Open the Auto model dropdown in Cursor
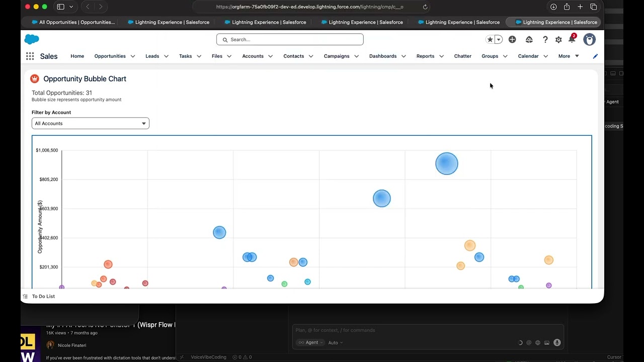This screenshot has height=362, width=644. [x=336, y=342]
